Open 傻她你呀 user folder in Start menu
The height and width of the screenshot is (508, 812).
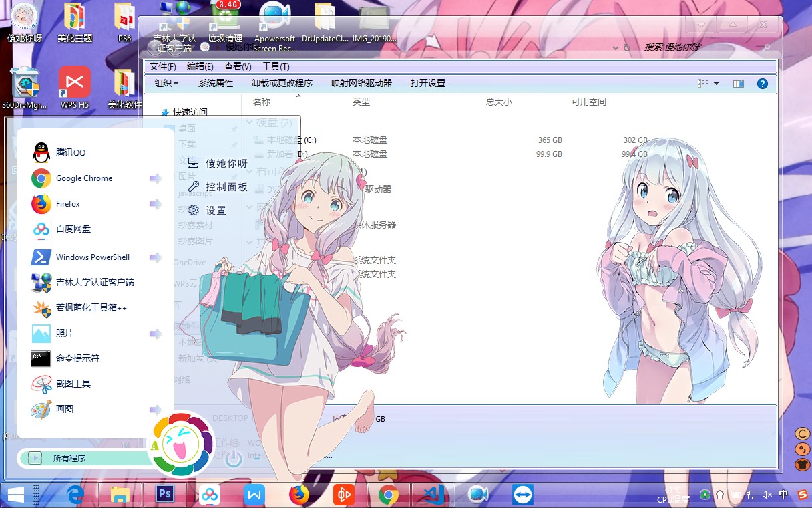click(218, 164)
